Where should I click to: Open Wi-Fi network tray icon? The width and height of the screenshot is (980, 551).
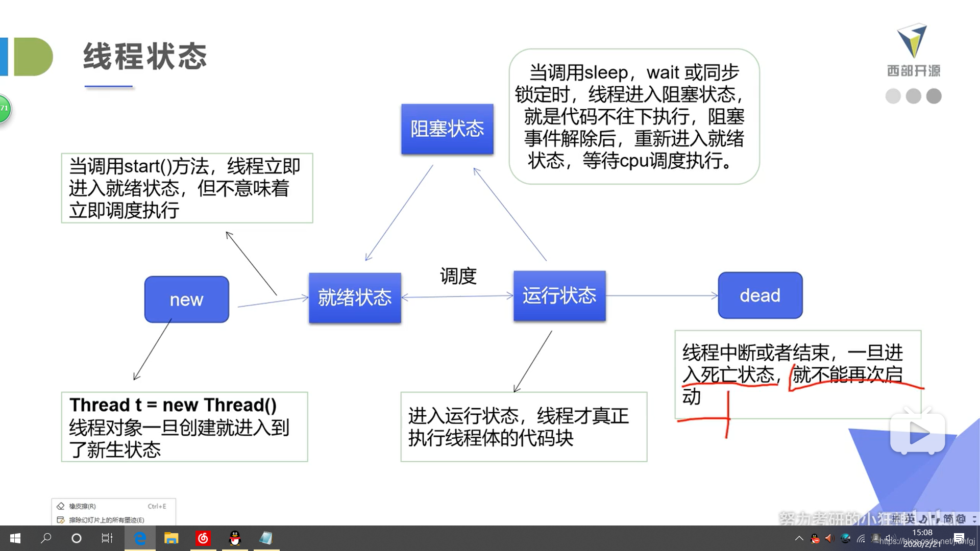click(x=861, y=538)
